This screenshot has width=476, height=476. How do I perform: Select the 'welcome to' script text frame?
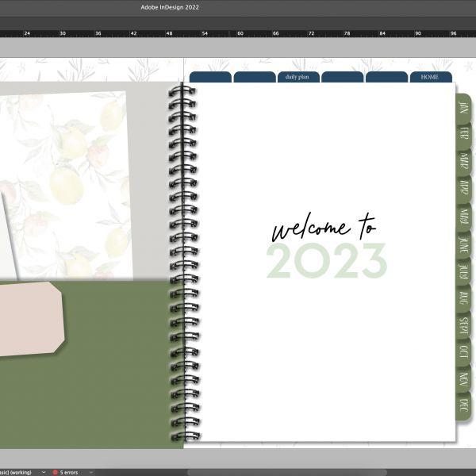coord(324,227)
